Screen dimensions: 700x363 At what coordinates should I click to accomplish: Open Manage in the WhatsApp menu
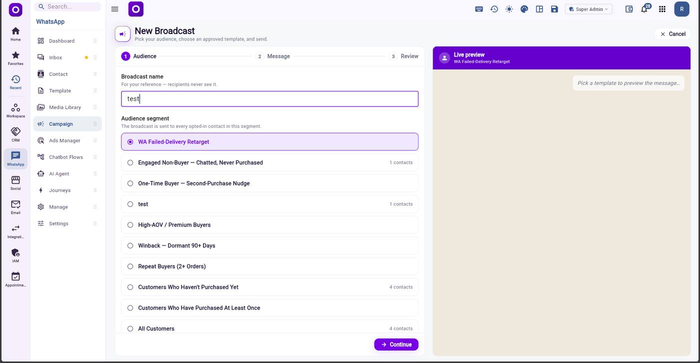tap(67, 207)
